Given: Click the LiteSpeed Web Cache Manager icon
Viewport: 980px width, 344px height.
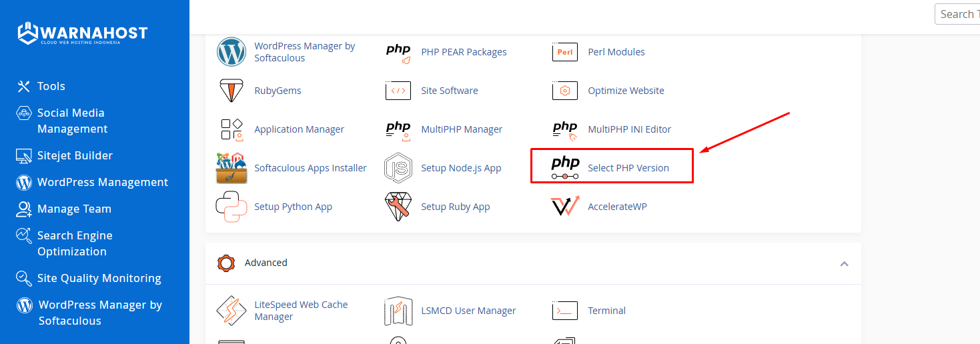Looking at the screenshot, I should pos(231,311).
